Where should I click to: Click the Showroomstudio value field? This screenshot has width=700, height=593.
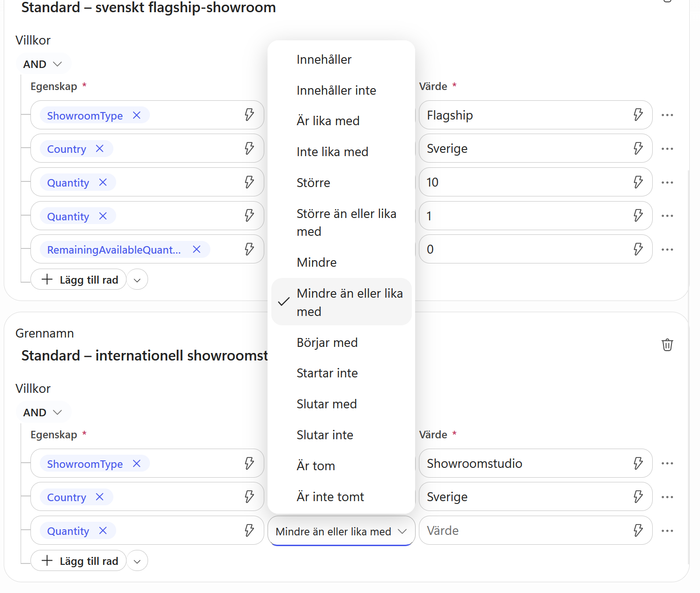tap(536, 463)
